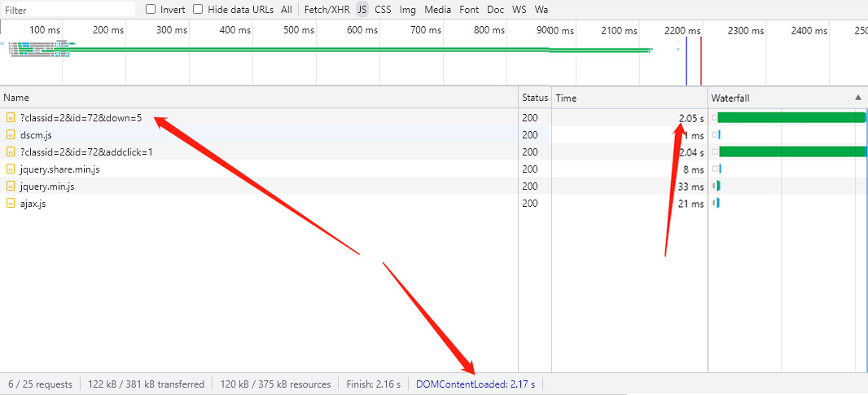Click icon of ?classid=2&id=72&addclick=1 request
Viewport: 868px width, 395px height.
[11, 152]
